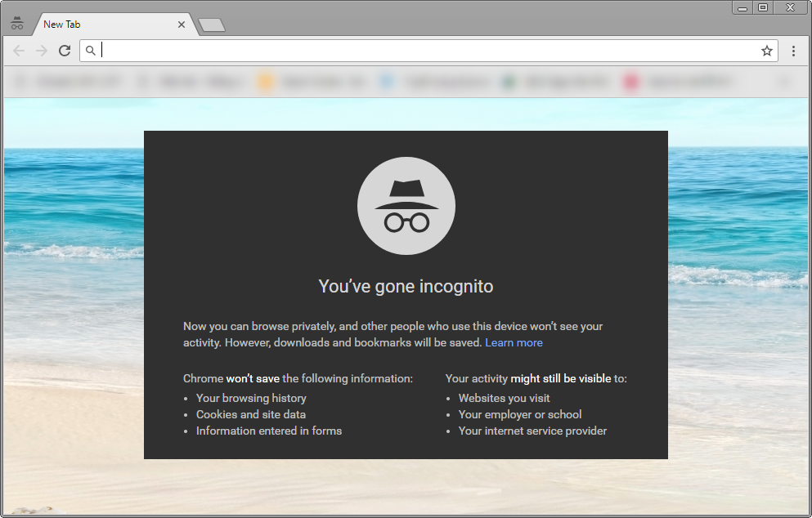Focus the address bar input
The height and width of the screenshot is (518, 812).
(428, 51)
